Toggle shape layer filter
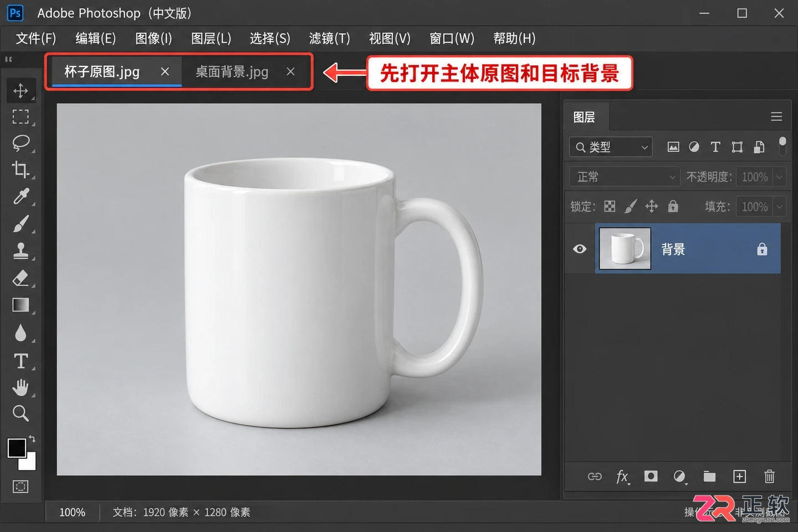Screen dimensions: 798x532 (737, 147)
